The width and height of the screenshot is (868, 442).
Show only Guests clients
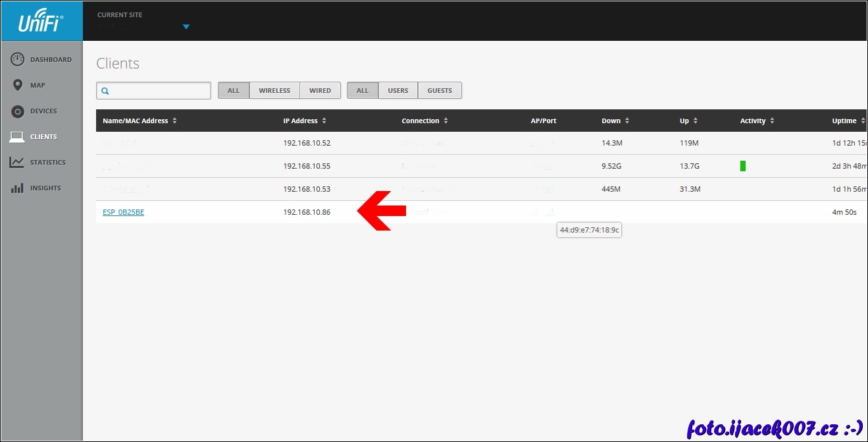440,91
